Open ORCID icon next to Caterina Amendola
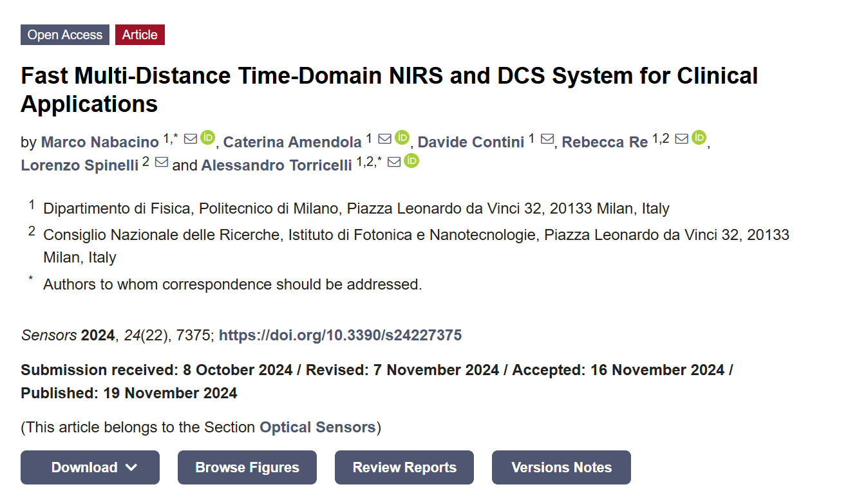This screenshot has height=498, width=868. pos(402,138)
